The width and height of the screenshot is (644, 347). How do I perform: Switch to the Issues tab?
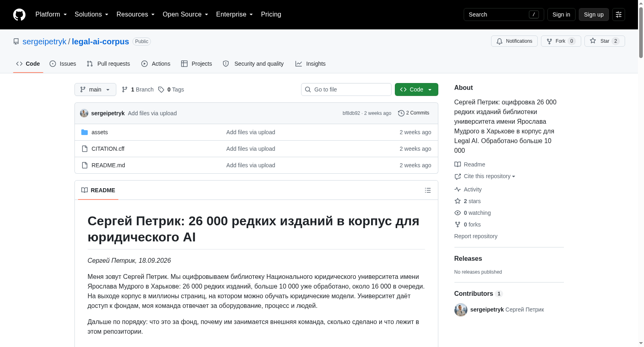point(63,64)
